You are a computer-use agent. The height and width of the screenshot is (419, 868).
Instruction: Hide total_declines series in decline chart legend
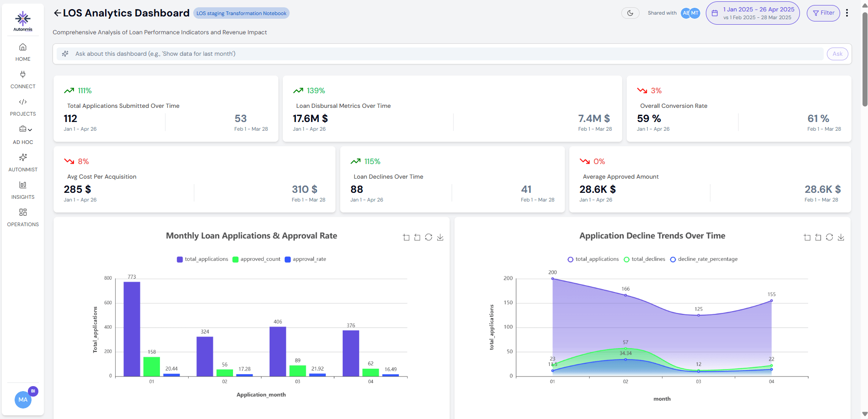coord(645,259)
